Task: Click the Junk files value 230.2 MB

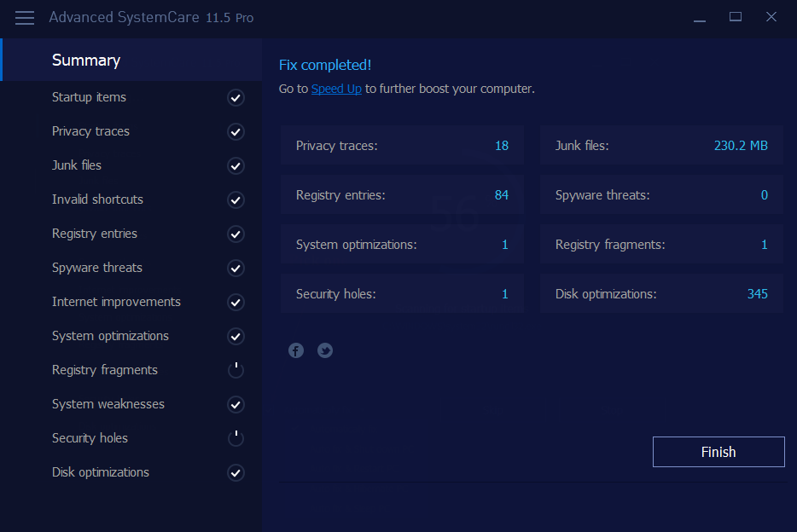Action: coord(741,146)
